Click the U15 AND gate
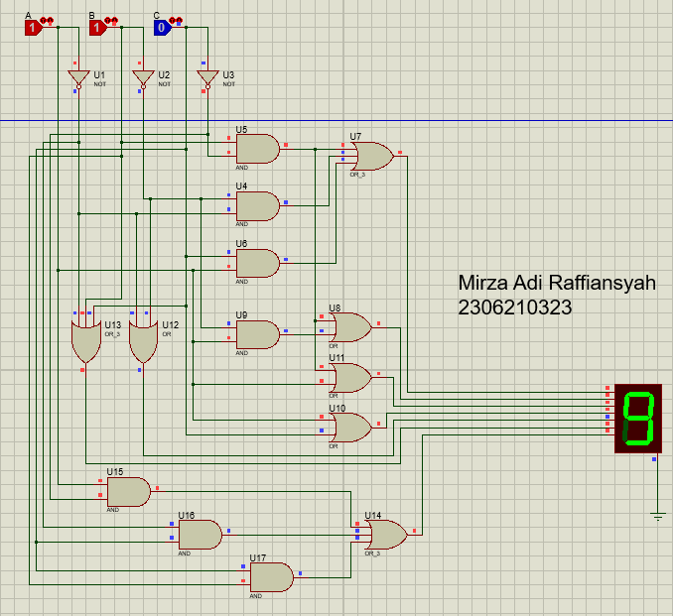673x616 pixels. pos(128,492)
